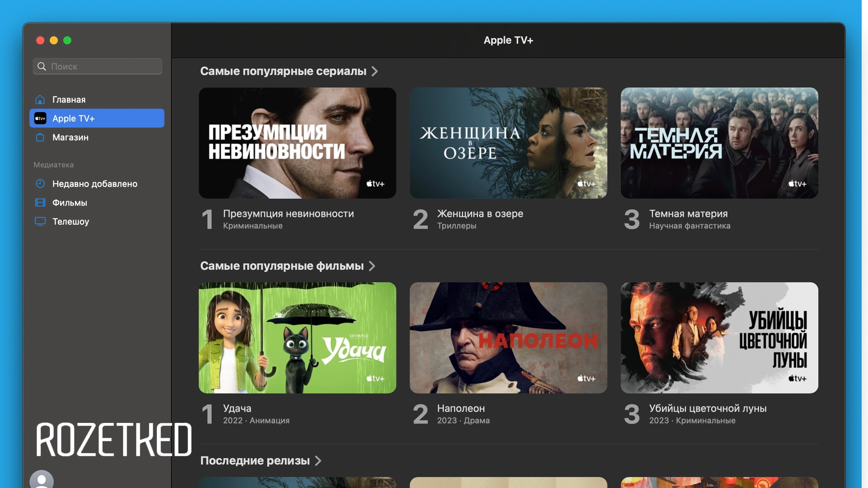Click the 2023 · Криминальные caption

tap(692, 421)
